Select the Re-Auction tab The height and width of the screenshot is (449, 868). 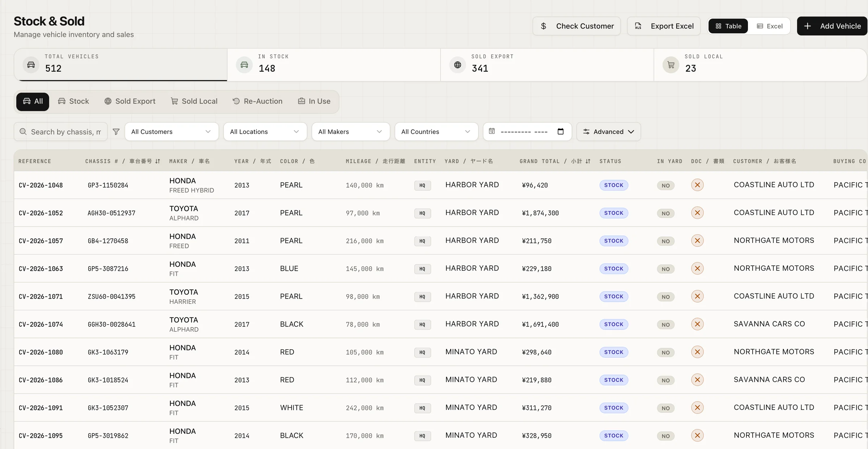(258, 102)
